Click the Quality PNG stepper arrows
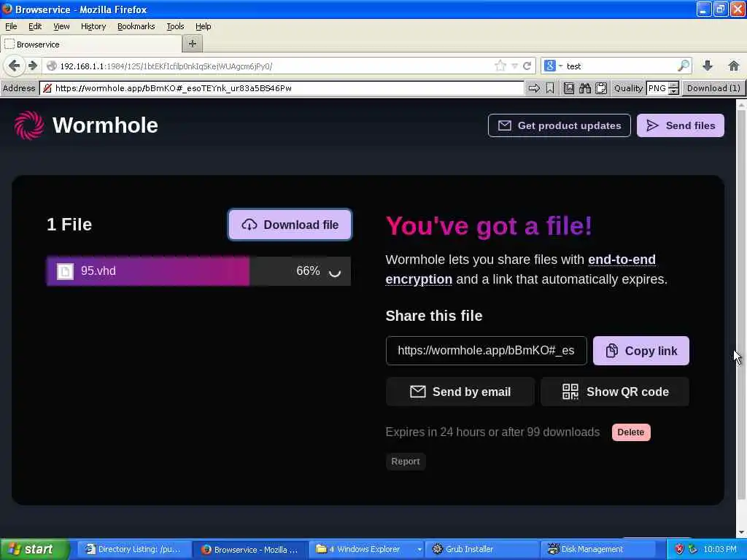Viewport: 747px width, 560px height. (673, 88)
